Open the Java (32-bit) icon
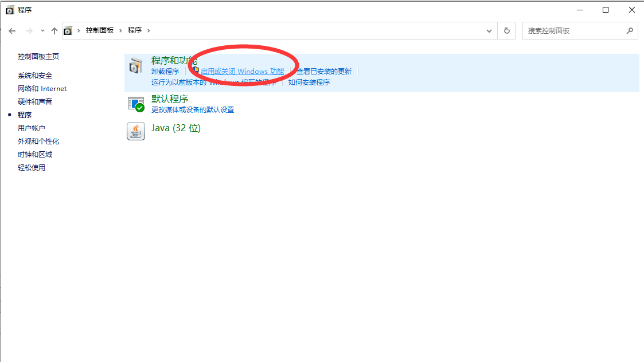 point(135,131)
